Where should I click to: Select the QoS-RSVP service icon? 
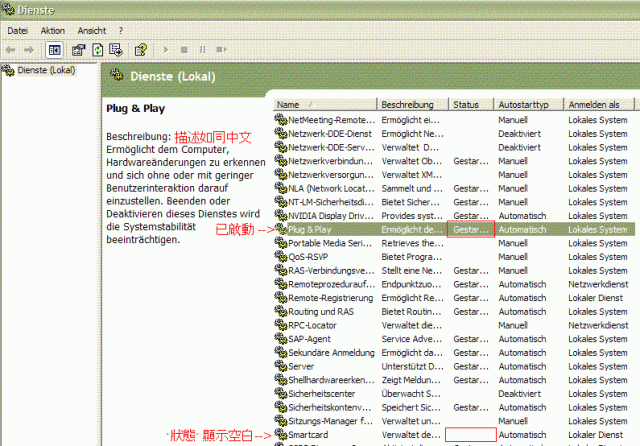pos(281,256)
